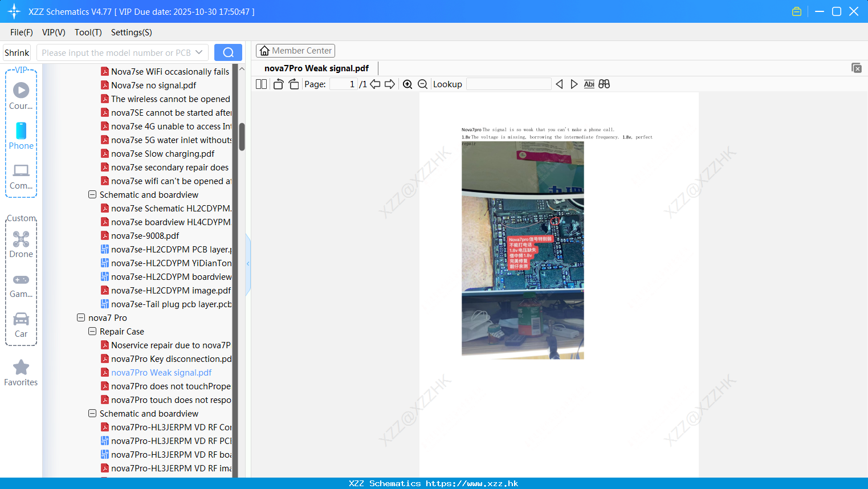This screenshot has width=868, height=489.
Task: Open the Computer category
Action: coord(21,176)
